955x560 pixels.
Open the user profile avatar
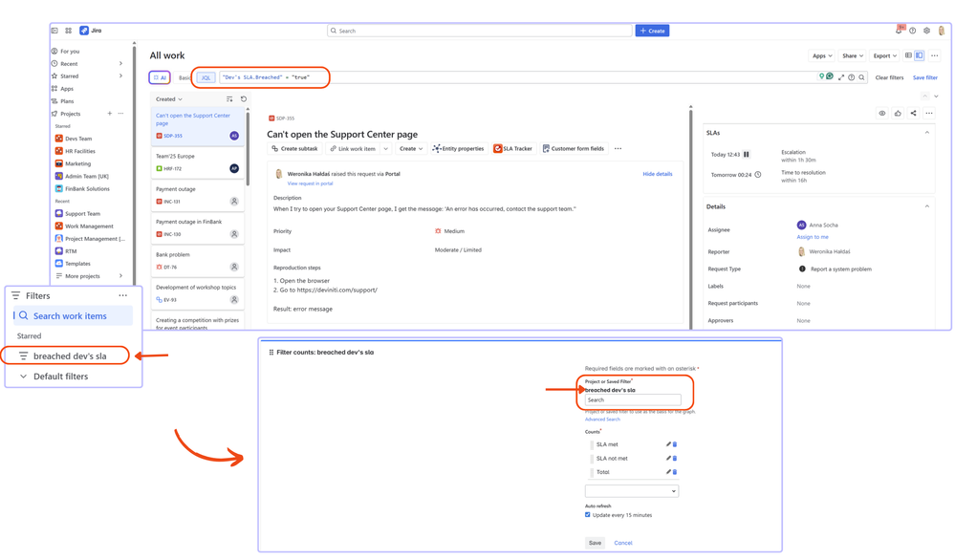942,31
